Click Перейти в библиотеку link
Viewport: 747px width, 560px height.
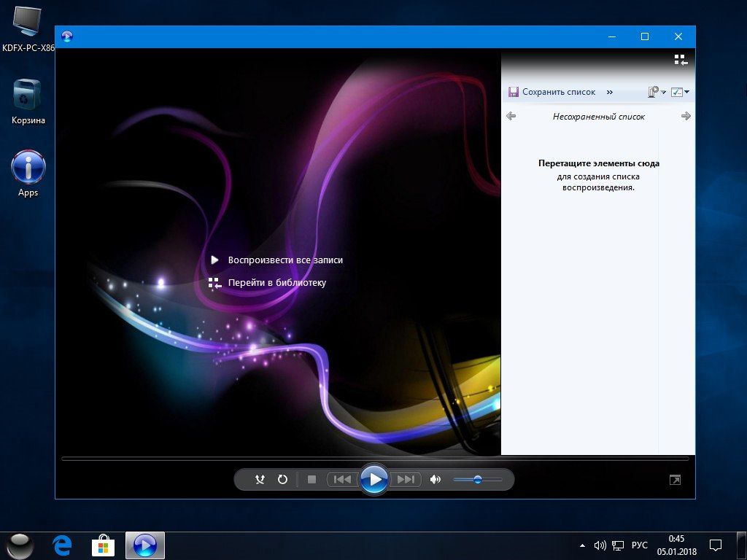[x=276, y=283]
